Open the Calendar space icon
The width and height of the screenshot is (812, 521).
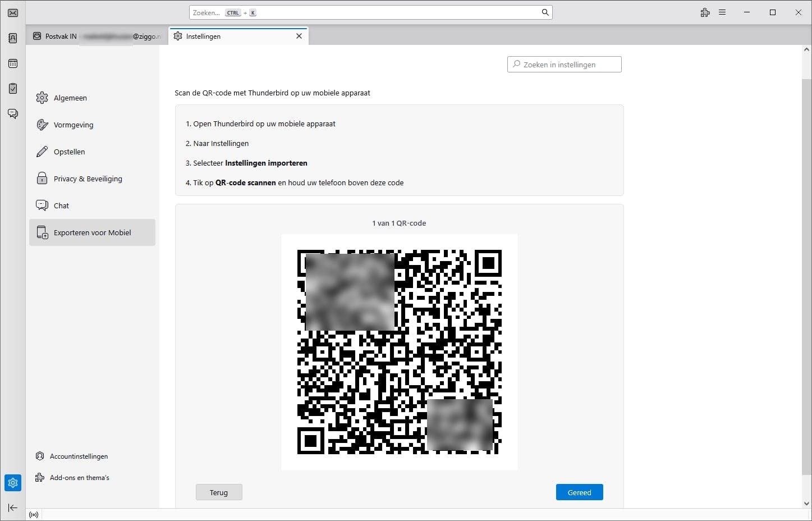click(12, 63)
